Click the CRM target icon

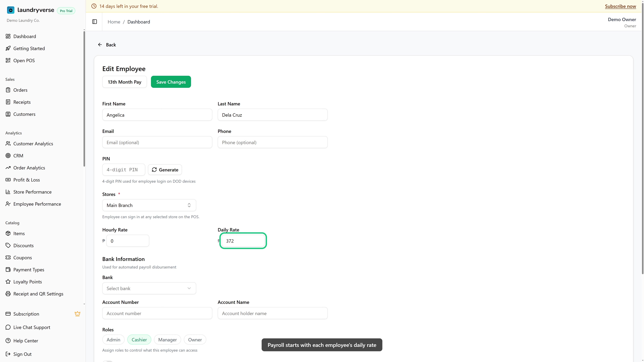pyautogui.click(x=8, y=155)
